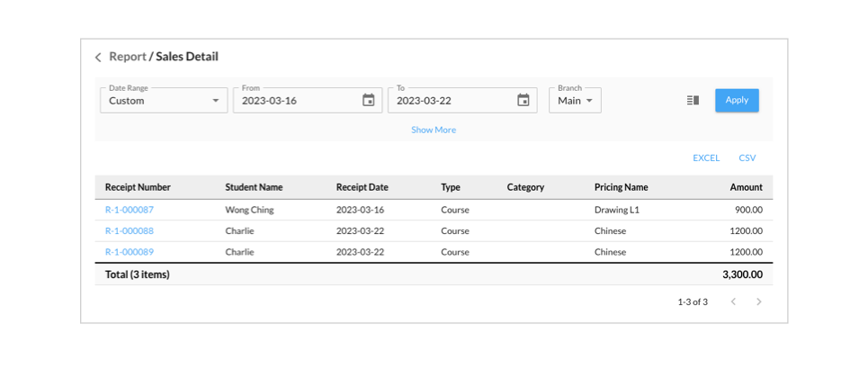Click the back arrow beside Report
Viewport: 868px width, 369px height.
tap(98, 57)
